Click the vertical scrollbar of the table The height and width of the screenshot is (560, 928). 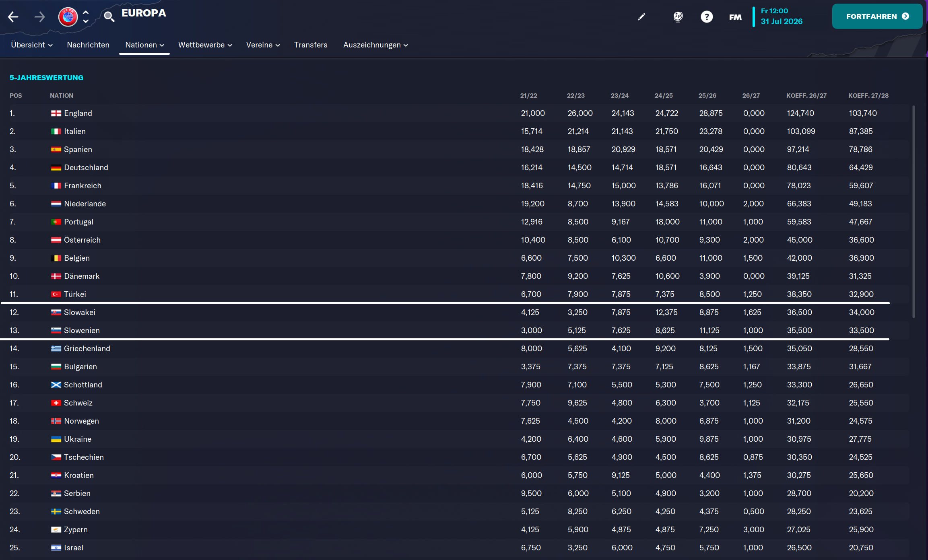point(914,211)
